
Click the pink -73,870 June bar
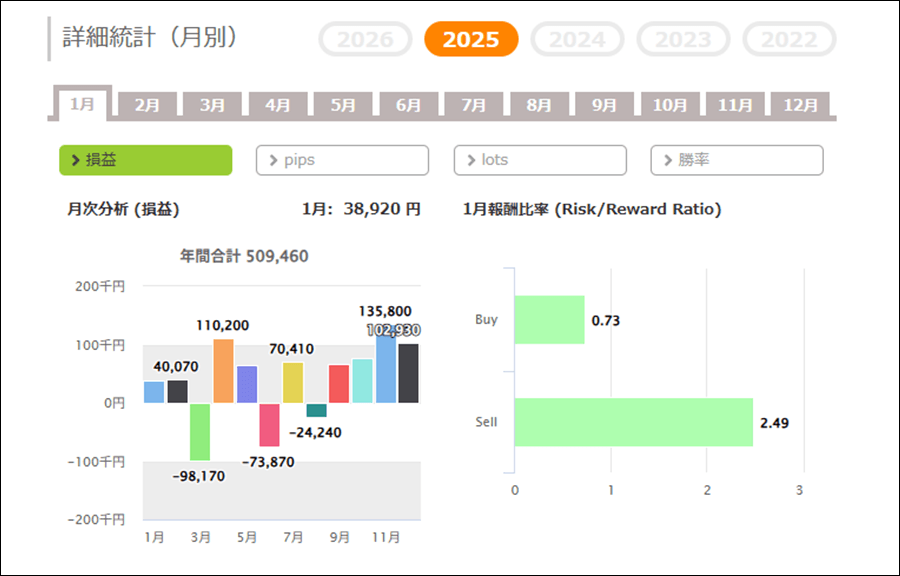269,424
